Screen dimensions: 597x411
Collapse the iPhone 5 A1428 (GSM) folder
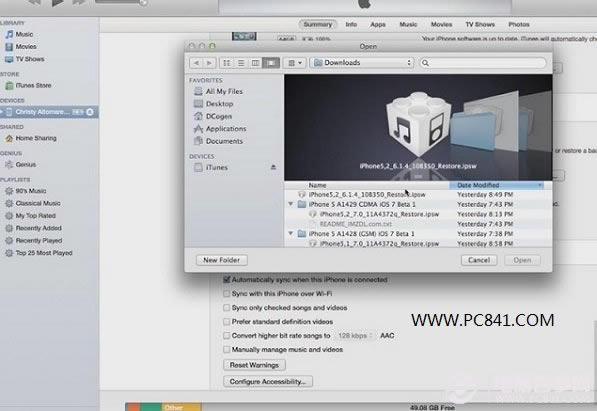[291, 233]
